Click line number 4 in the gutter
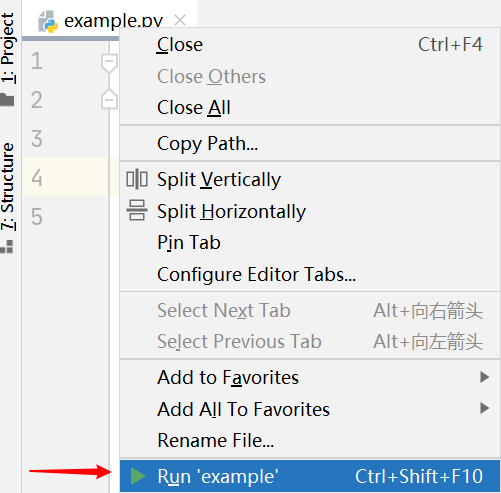Screen dimensions: 501x493 click(37, 177)
